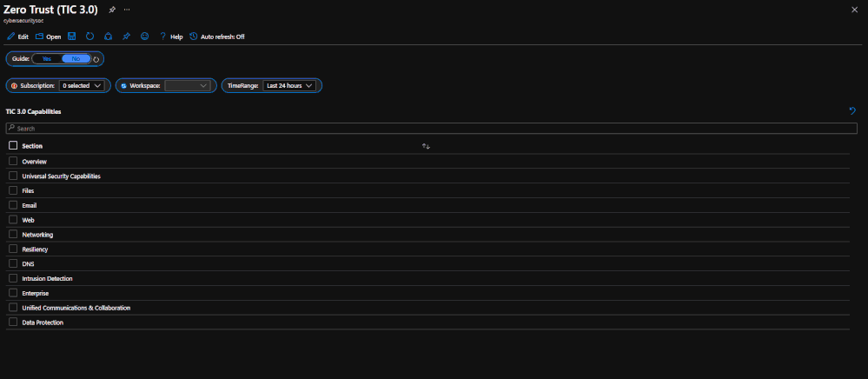This screenshot has width=868, height=379.
Task: Click the undo arrow above capabilities grid
Action: pos(852,110)
